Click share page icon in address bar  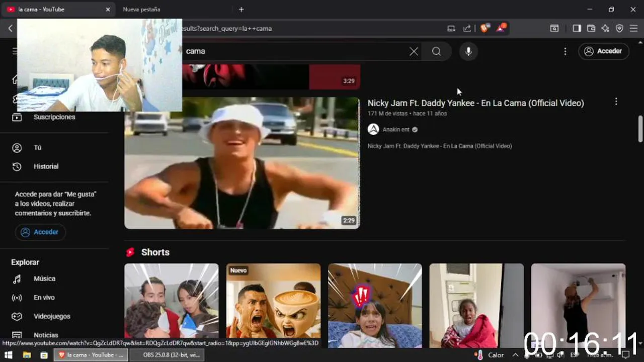coord(467,29)
